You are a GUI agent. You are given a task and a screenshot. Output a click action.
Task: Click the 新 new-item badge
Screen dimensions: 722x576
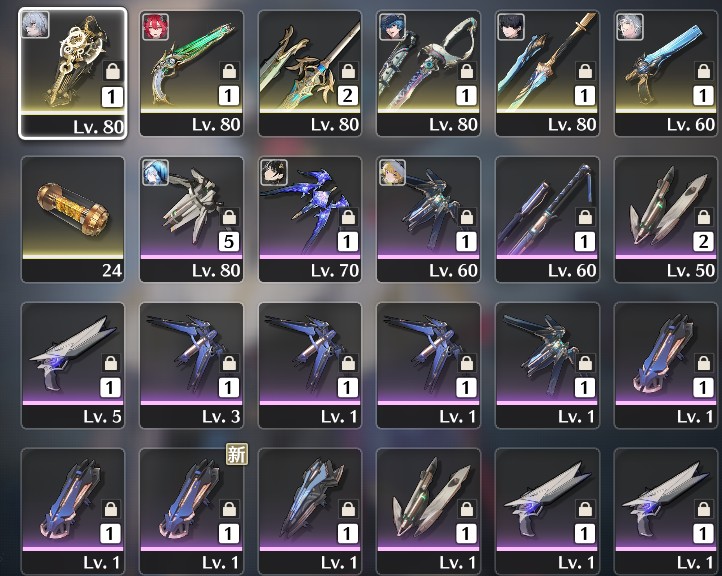[x=236, y=454]
